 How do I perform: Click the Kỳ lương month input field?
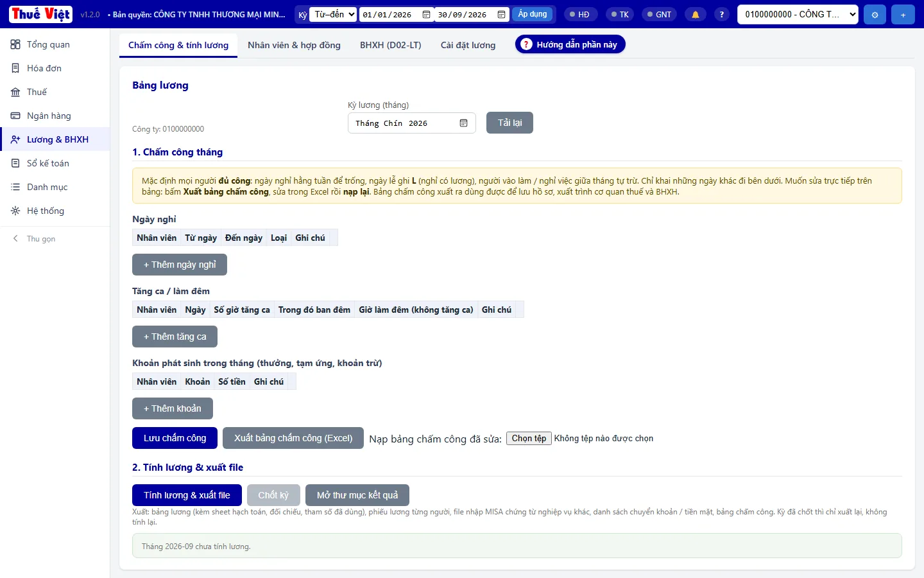[412, 123]
